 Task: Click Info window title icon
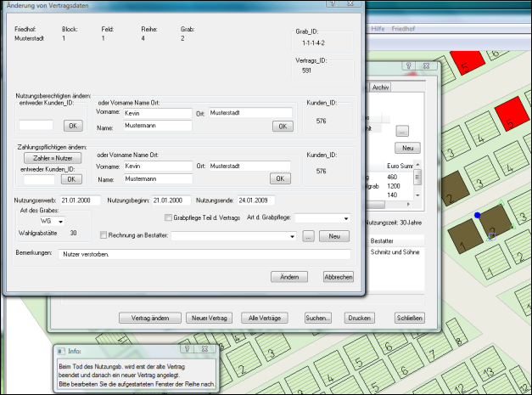coord(61,351)
